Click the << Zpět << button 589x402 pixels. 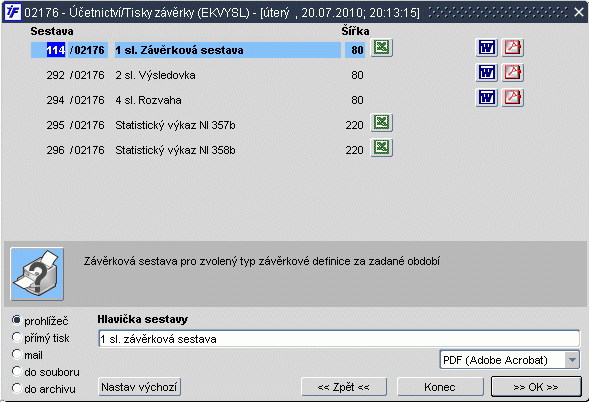coord(344,387)
